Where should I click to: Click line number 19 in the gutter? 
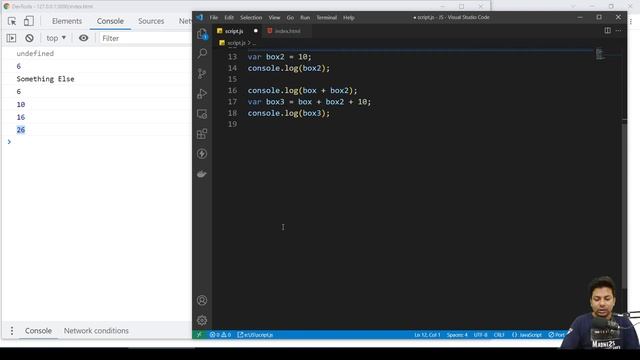(x=232, y=124)
